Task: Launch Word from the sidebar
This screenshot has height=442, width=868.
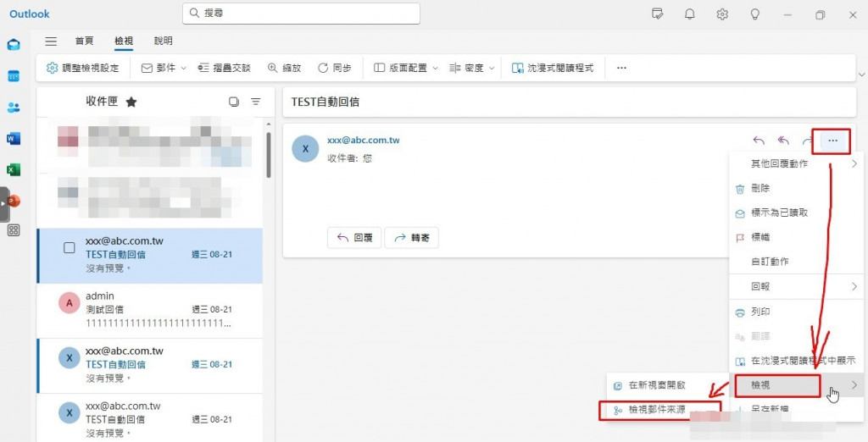Action: [x=14, y=139]
